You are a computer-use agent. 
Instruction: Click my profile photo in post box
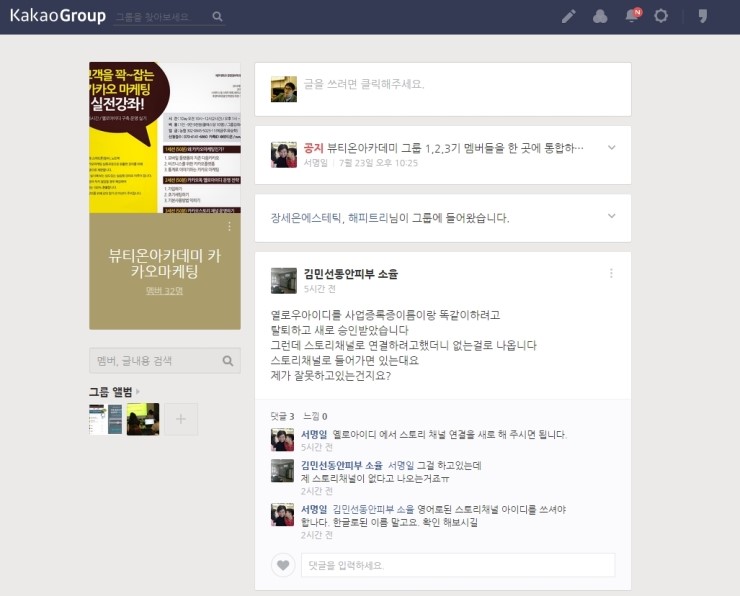pyautogui.click(x=284, y=89)
